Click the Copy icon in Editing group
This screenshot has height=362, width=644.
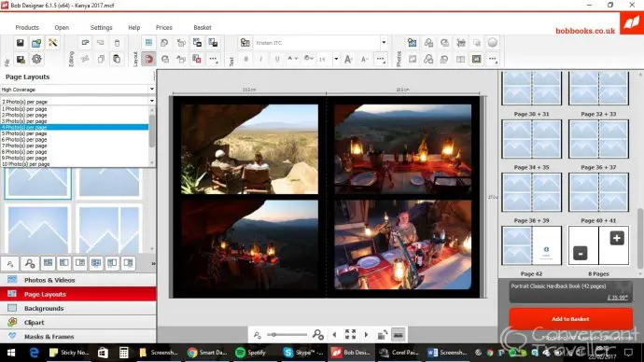[x=101, y=59]
